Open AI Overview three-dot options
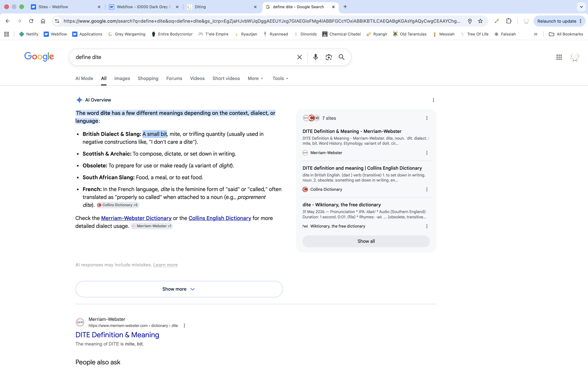Viewport: 588px width, 368px height. click(x=433, y=100)
